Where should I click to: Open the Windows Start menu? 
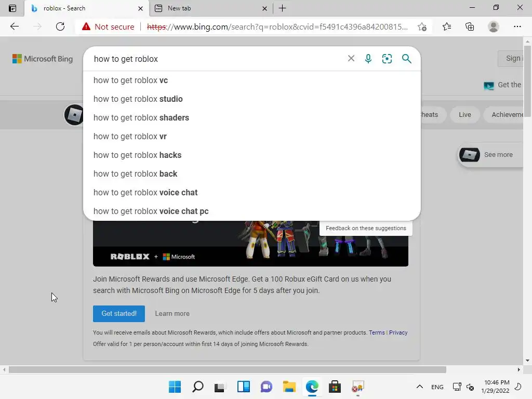click(x=175, y=387)
